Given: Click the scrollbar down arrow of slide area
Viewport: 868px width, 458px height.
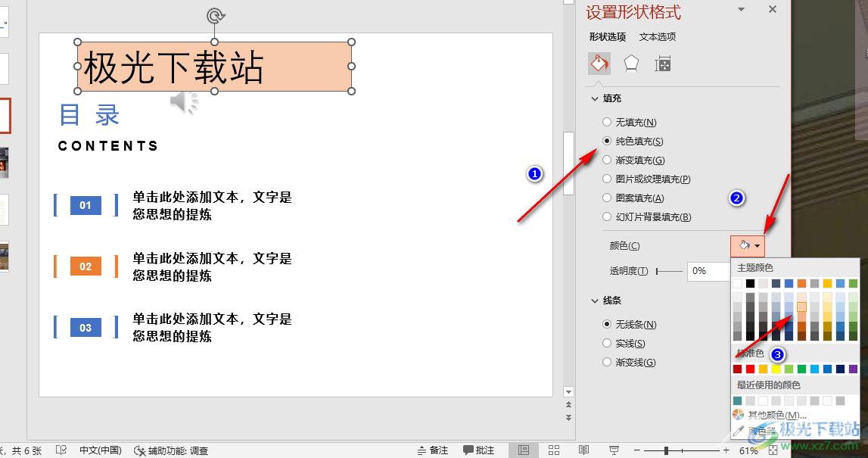Looking at the screenshot, I should (x=568, y=391).
